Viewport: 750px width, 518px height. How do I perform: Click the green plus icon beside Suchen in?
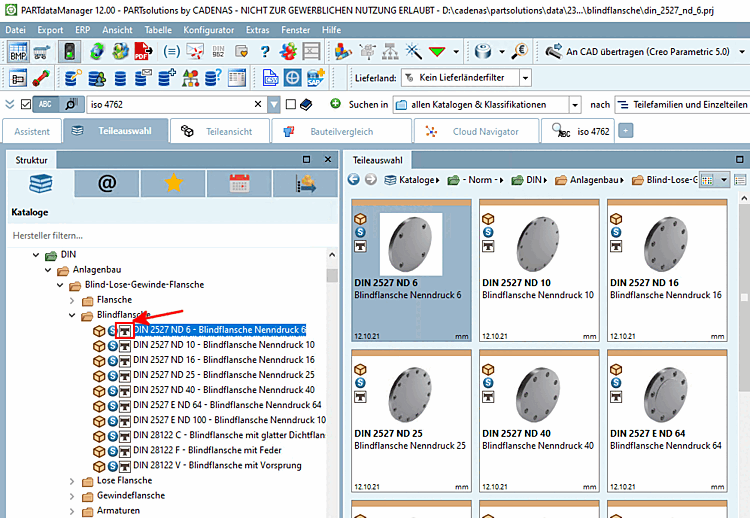point(335,103)
